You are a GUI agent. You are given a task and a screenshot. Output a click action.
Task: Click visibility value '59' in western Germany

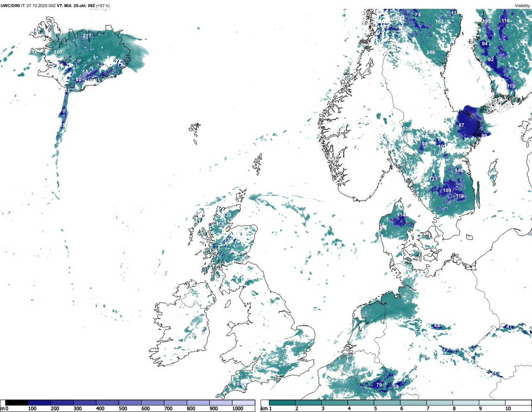pyautogui.click(x=396, y=387)
